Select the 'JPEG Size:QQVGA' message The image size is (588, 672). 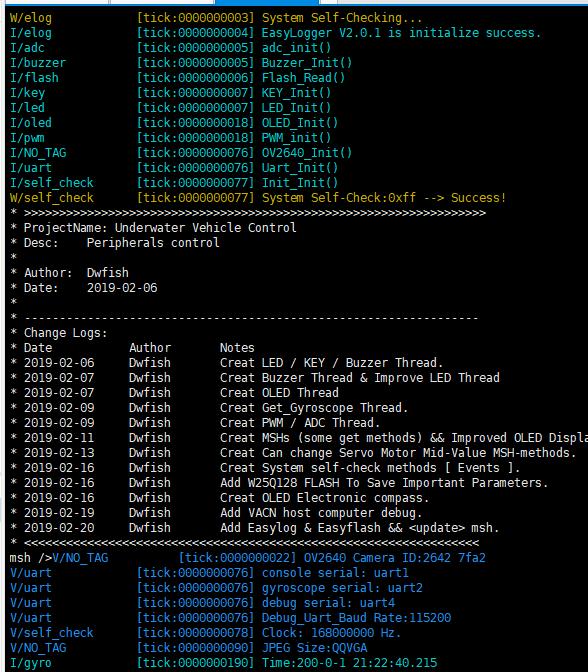(314, 648)
